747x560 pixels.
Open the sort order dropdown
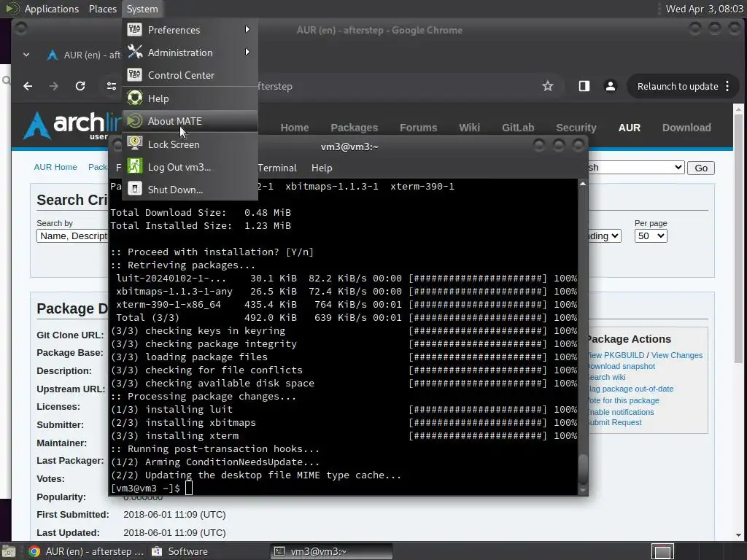604,236
